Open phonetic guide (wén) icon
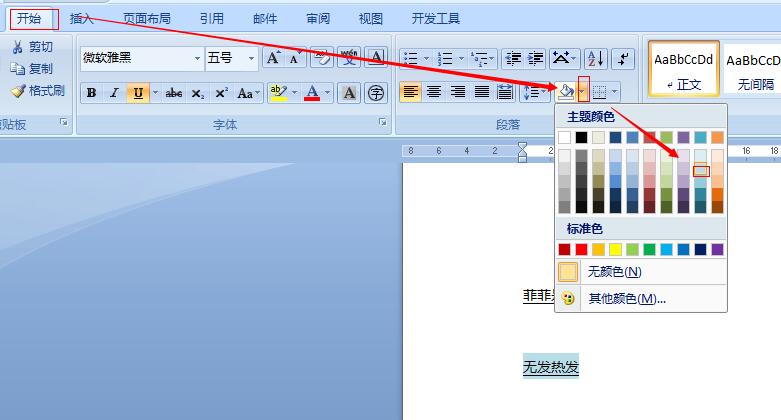Image resolution: width=781 pixels, height=420 pixels. 349,58
